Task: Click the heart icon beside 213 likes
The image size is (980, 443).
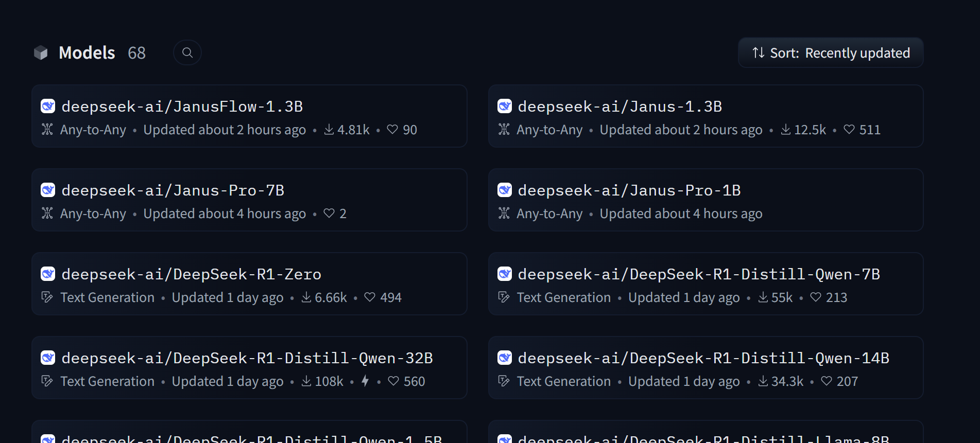Action: [x=816, y=297]
